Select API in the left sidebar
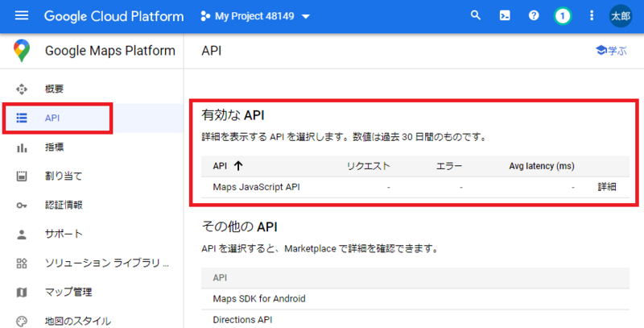The height and width of the screenshot is (328, 644). coord(52,118)
